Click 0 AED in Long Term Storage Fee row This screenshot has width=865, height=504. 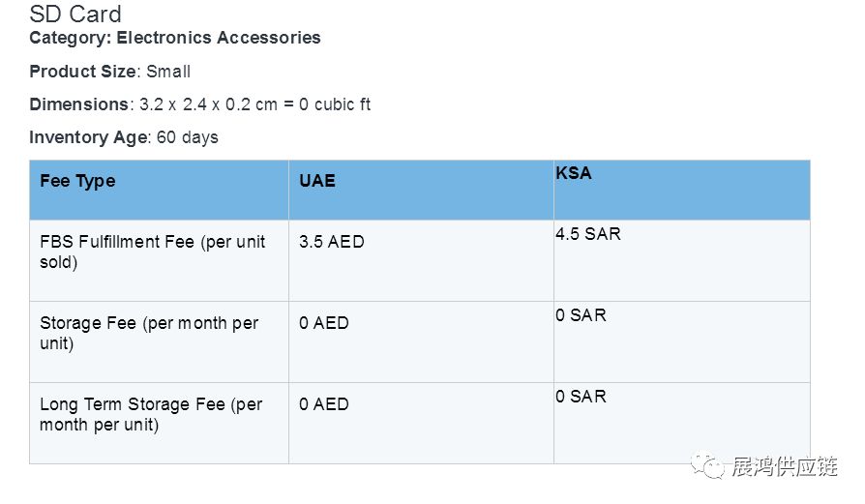(x=323, y=404)
